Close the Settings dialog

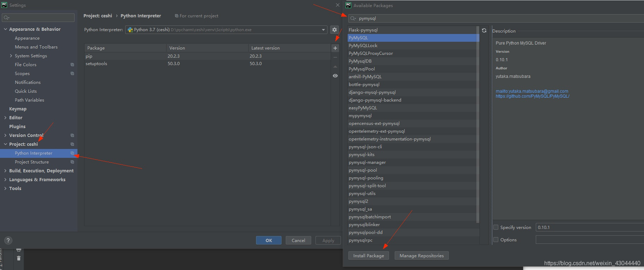337,5
